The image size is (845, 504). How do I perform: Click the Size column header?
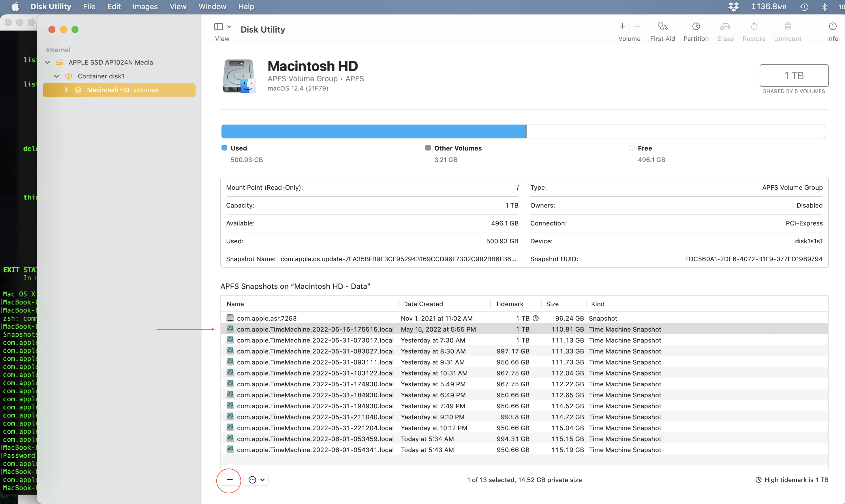tap(552, 304)
